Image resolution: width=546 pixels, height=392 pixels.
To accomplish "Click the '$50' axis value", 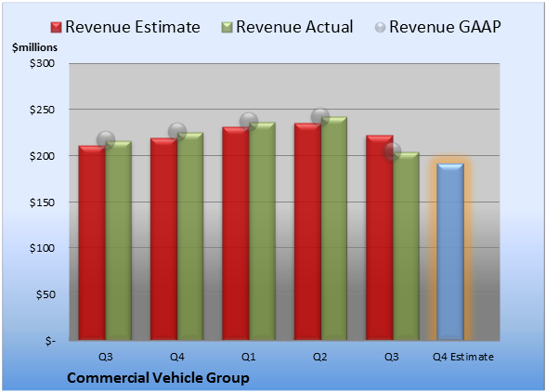I will coord(45,294).
